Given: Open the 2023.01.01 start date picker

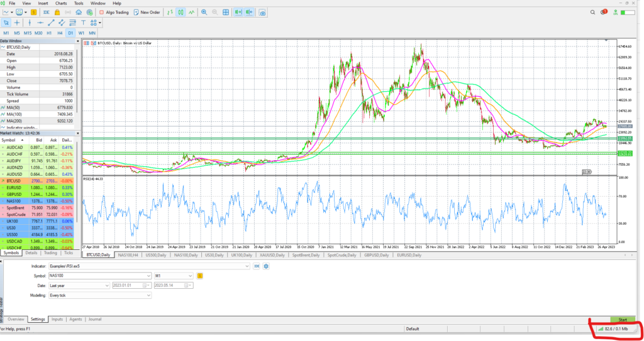Looking at the screenshot, I should coord(145,286).
